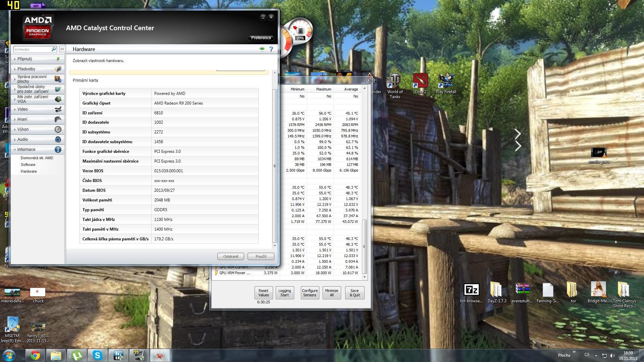Click the Odstranit button

[x=231, y=256]
